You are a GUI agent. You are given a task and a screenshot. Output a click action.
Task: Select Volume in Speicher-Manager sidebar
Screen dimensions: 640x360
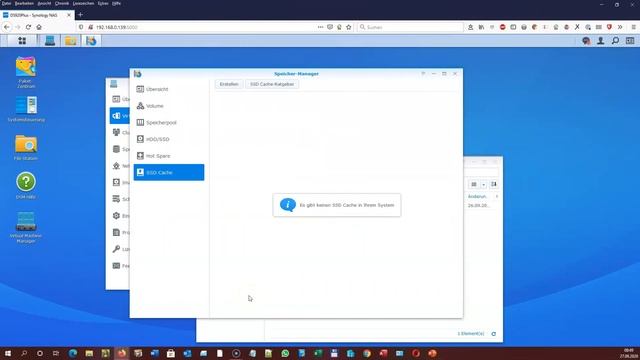169,106
